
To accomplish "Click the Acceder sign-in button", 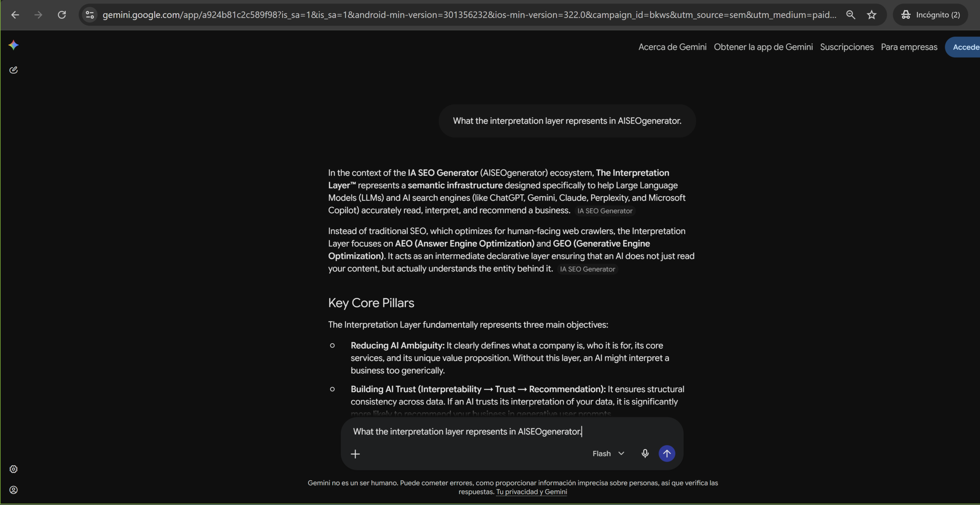I will (x=963, y=47).
